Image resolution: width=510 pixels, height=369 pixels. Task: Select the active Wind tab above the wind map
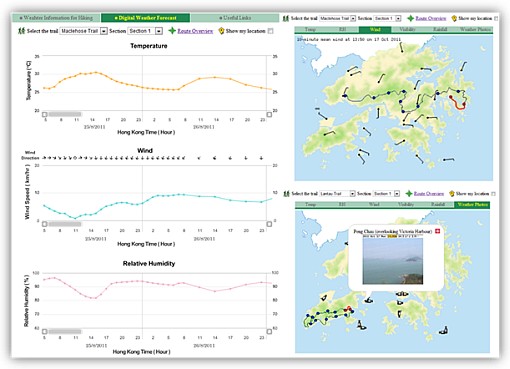click(x=375, y=30)
